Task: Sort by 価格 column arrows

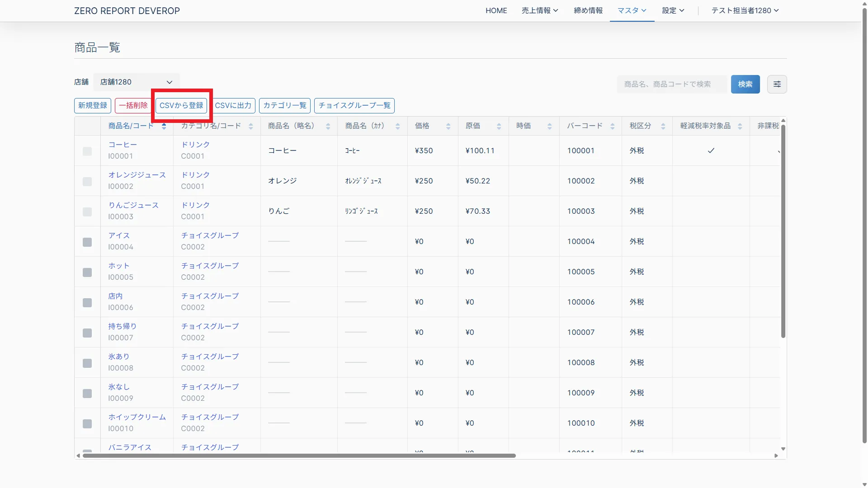Action: [448, 126]
